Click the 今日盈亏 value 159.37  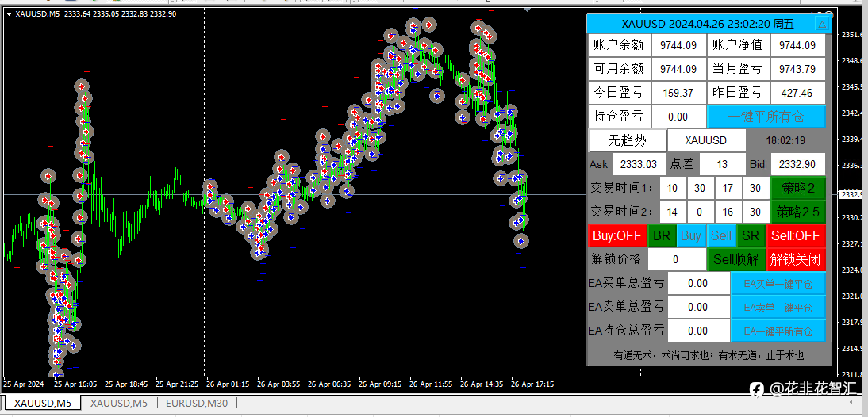tap(678, 93)
